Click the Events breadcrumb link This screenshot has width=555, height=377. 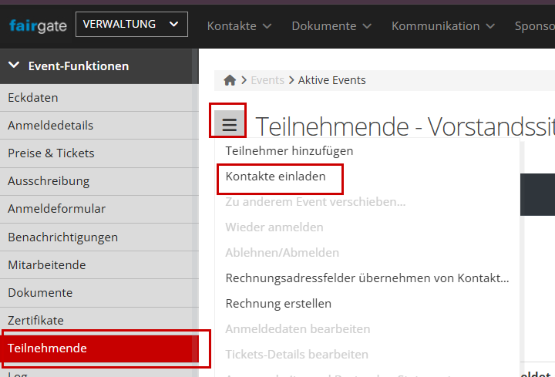tap(268, 80)
